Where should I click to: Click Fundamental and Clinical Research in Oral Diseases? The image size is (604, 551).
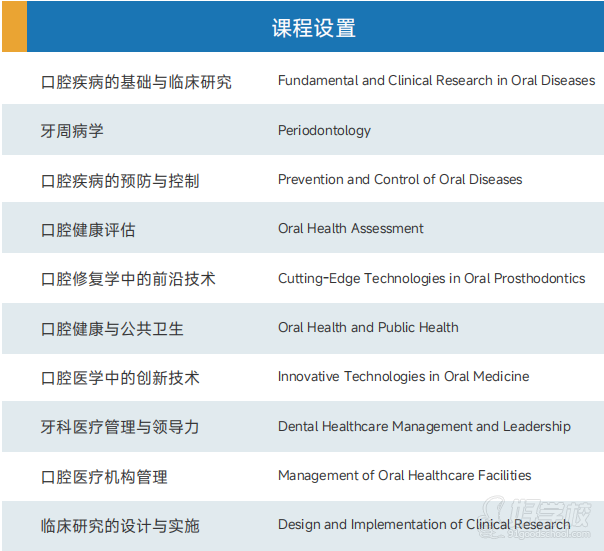(436, 81)
